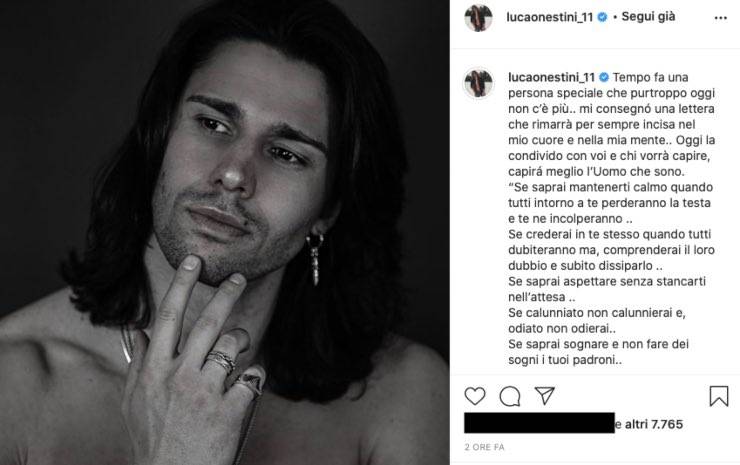
Task: Open three-dot more options menu
Action: 721,18
